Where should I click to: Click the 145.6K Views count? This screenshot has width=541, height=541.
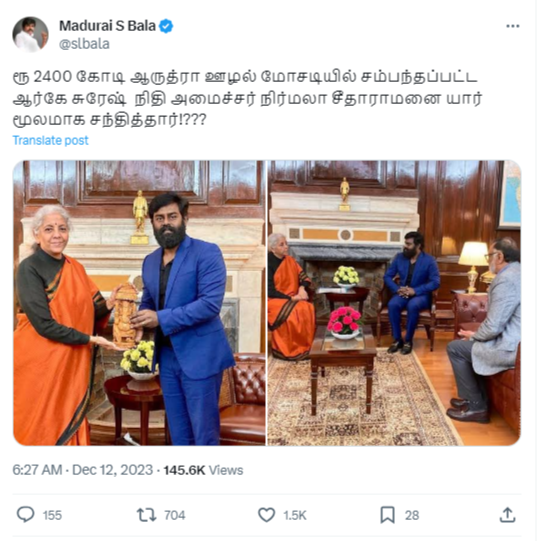click(x=203, y=470)
